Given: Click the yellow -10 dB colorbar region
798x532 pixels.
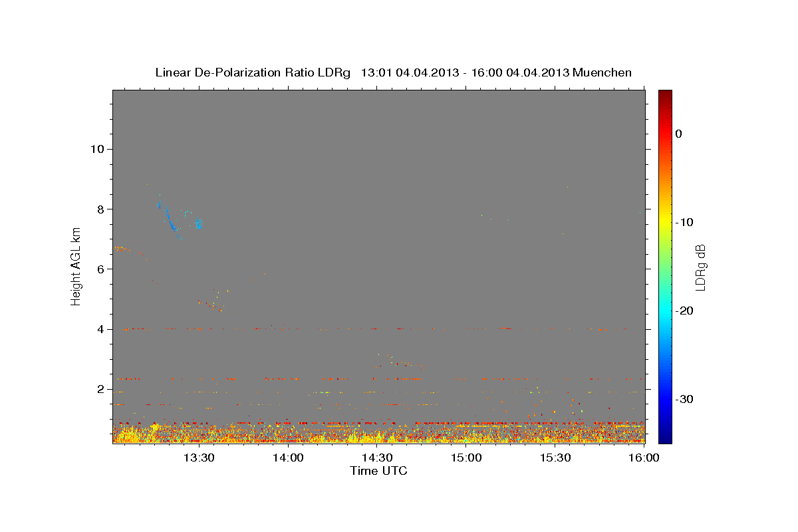Looking at the screenshot, I should click(665, 222).
